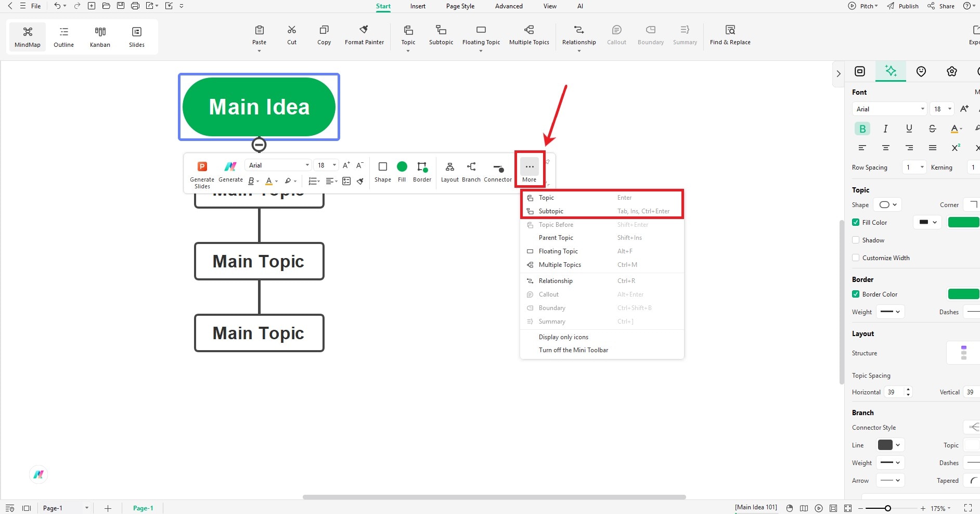
Task: Toggle the Border Color checkbox
Action: [856, 294]
